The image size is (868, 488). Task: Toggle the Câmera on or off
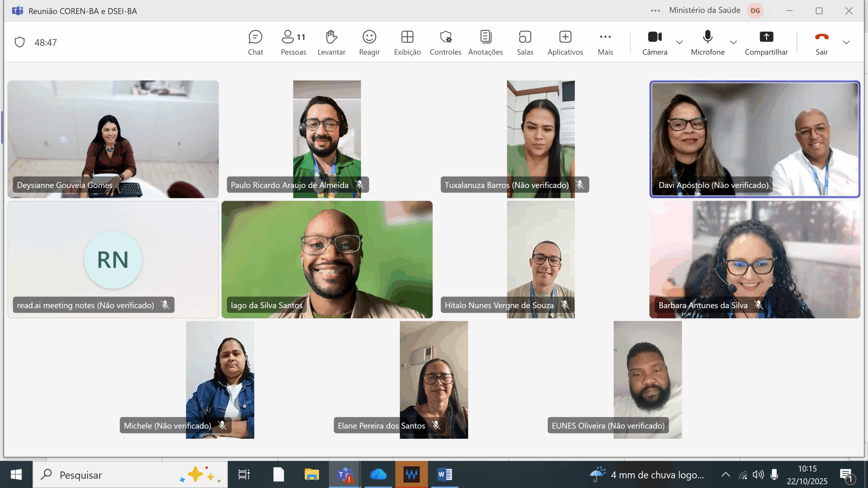point(654,42)
